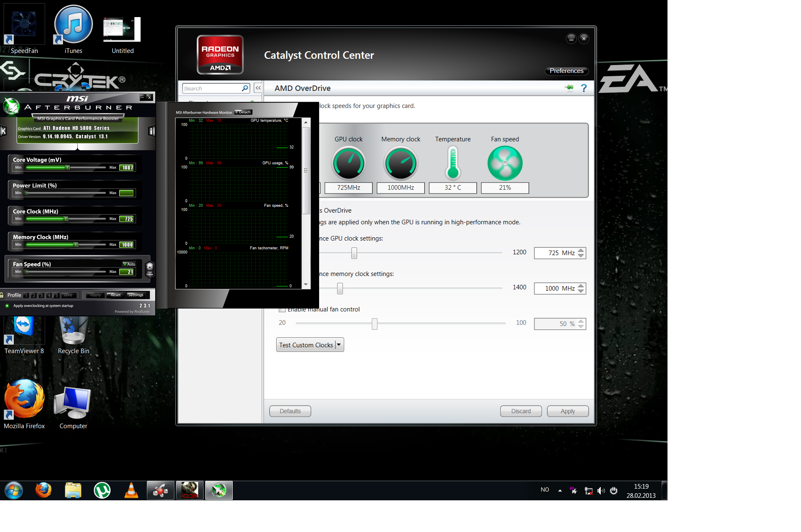
Task: Toggle Auto fan speed in Afterburner
Action: click(129, 264)
